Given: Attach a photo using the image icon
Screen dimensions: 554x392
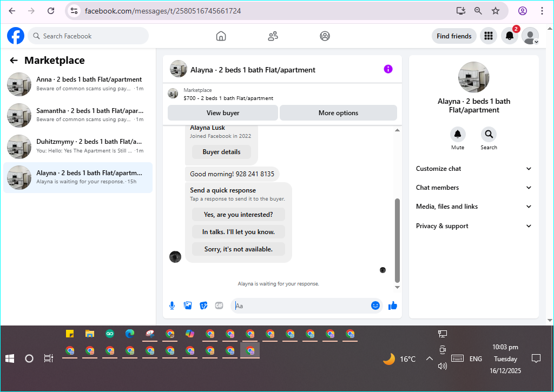Looking at the screenshot, I should click(x=188, y=305).
